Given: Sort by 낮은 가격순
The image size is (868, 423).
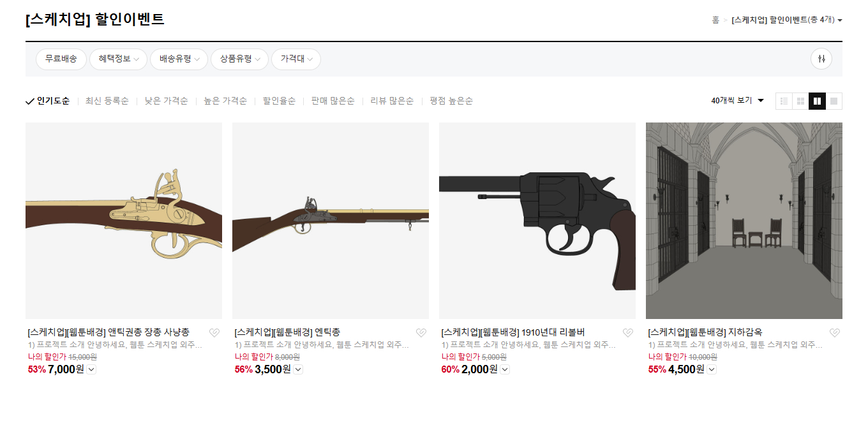Looking at the screenshot, I should tap(166, 101).
